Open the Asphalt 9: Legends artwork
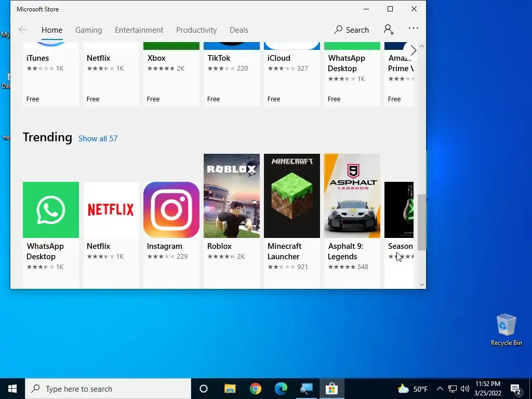Image resolution: width=532 pixels, height=399 pixels. click(352, 196)
